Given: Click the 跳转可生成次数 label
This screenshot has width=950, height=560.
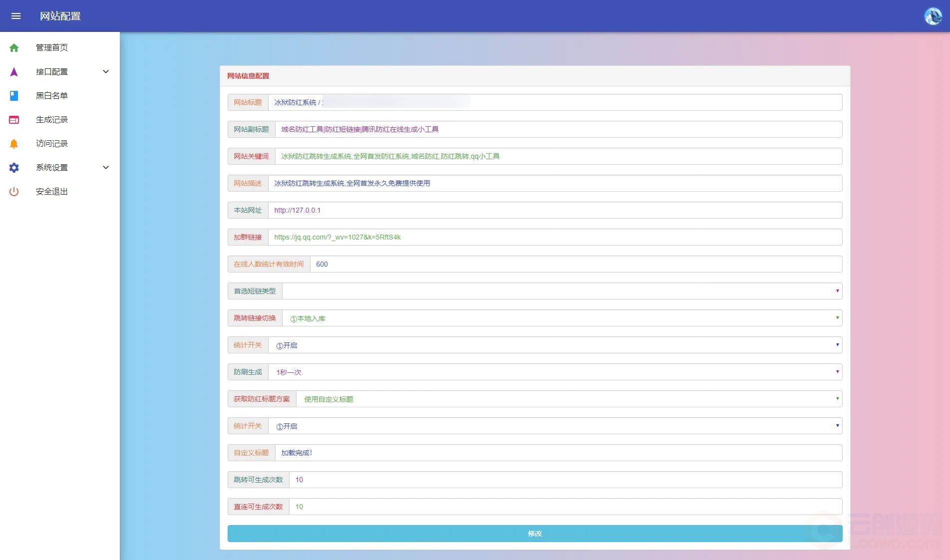Looking at the screenshot, I should pyautogui.click(x=258, y=480).
